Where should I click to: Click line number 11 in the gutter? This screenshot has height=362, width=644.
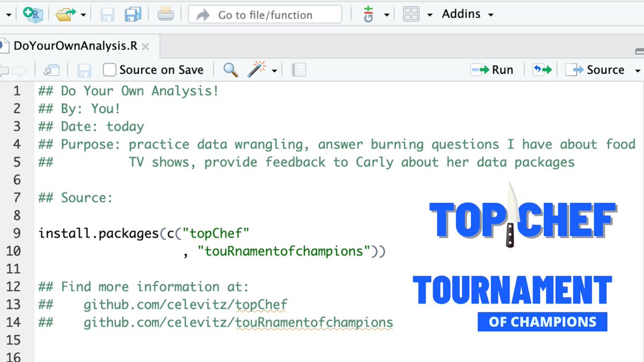[13, 269]
